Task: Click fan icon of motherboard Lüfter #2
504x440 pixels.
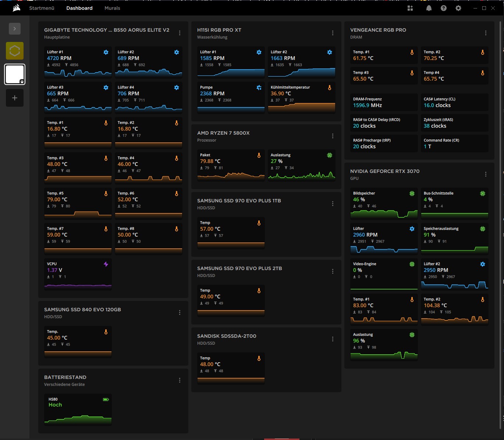Action: tap(177, 52)
